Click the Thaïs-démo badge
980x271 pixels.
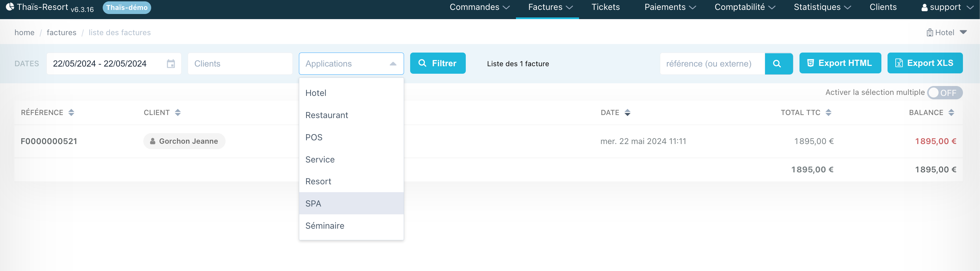pos(127,8)
